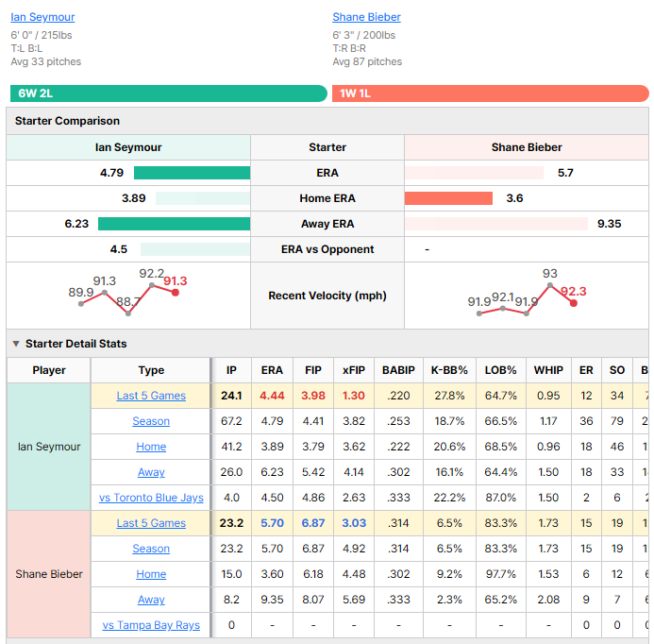The height and width of the screenshot is (644, 654).
Task: Click Seymour's green 6.23 Away ERA bar
Action: [x=174, y=224]
